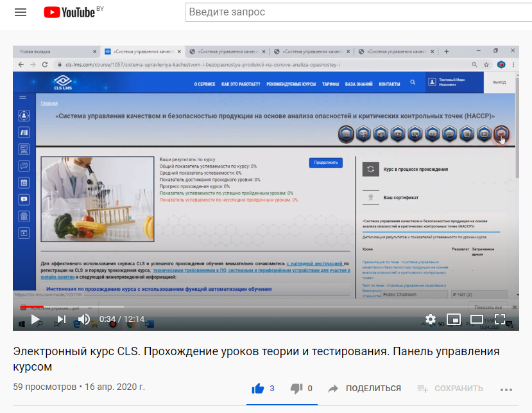Enable miniplayer mode

click(x=454, y=319)
